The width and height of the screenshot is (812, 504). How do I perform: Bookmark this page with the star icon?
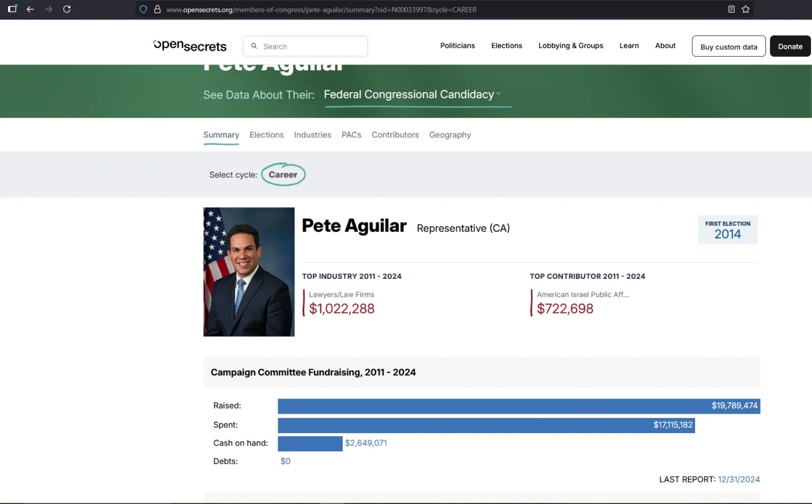(746, 9)
